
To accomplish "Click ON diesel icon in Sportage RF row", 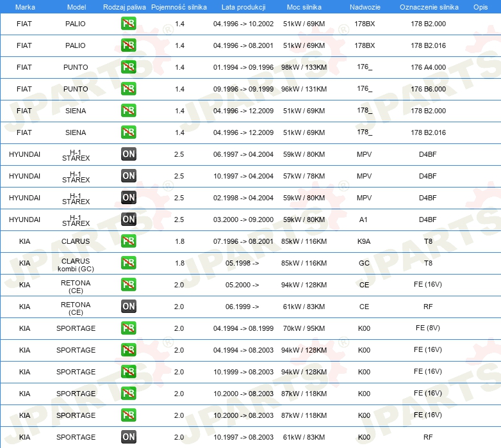I will [128, 437].
